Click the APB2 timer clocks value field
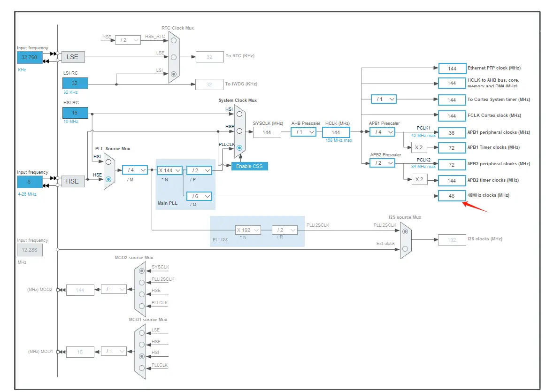The height and width of the screenshot is (392, 546). coord(452,181)
